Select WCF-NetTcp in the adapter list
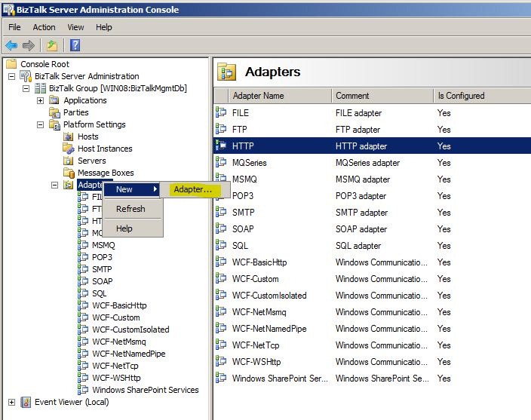 click(256, 345)
